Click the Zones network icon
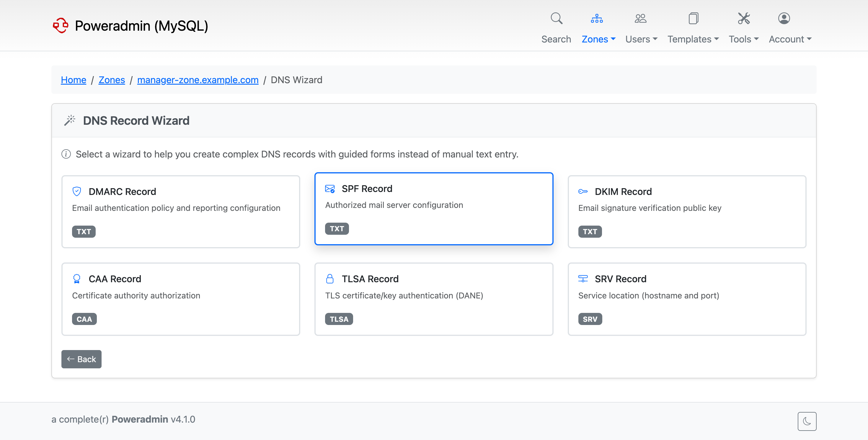 596,18
